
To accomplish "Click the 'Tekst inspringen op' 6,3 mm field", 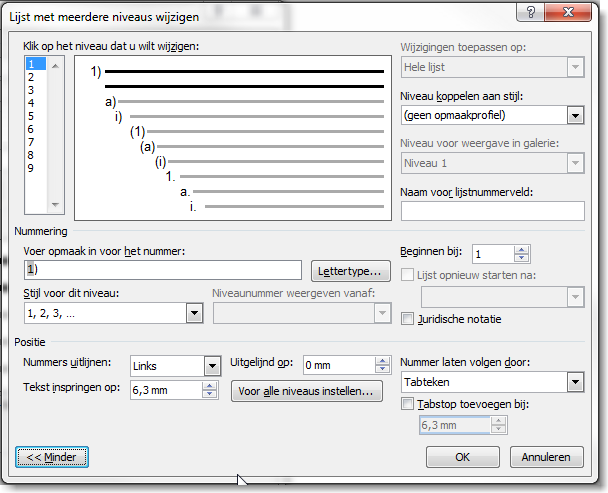I will [166, 390].
